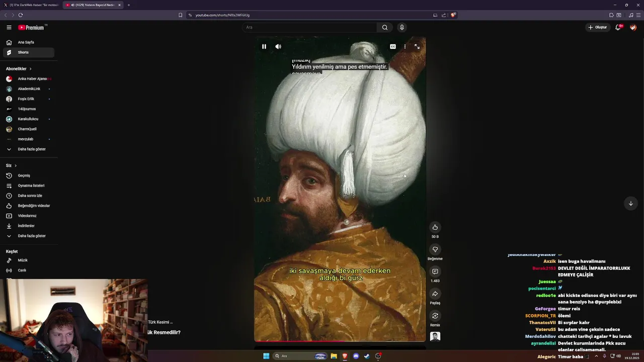
Task: Open Daha sonra izle watch later
Action: click(x=29, y=196)
